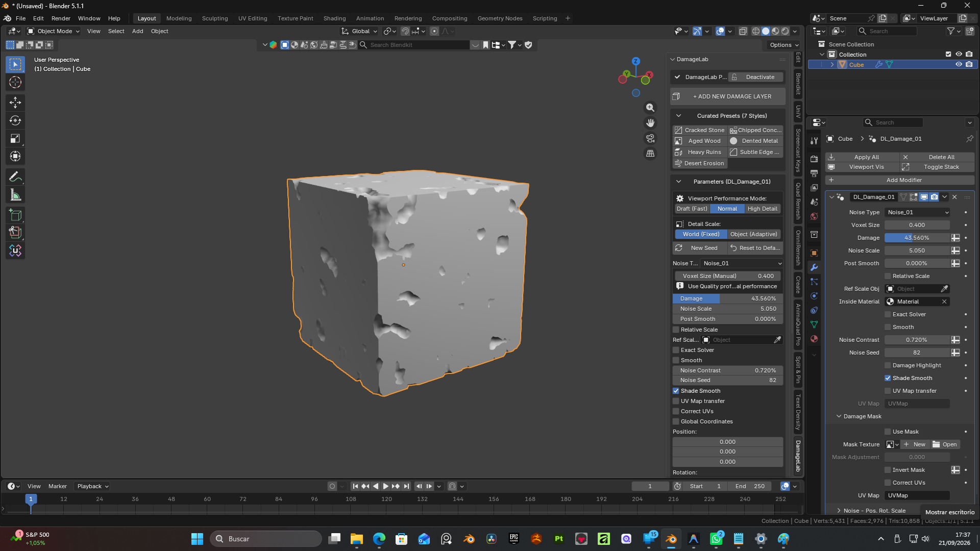Select the Transform tool

(15, 156)
